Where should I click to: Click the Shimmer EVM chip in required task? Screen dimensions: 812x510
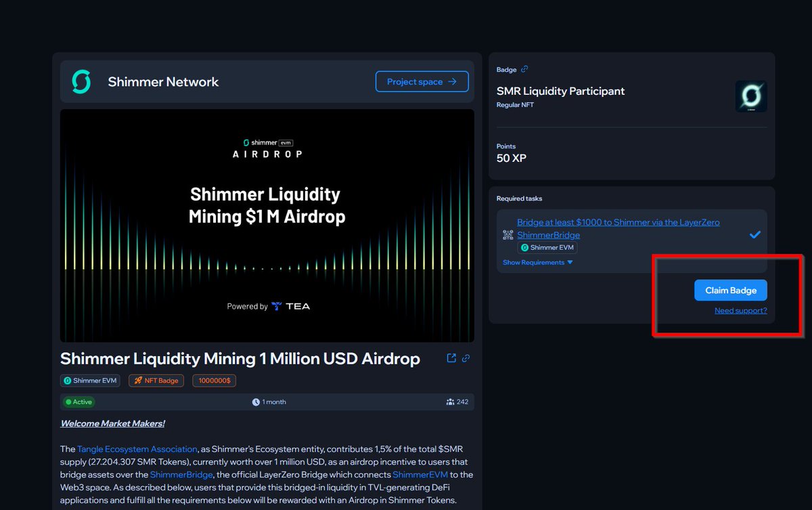[547, 248]
